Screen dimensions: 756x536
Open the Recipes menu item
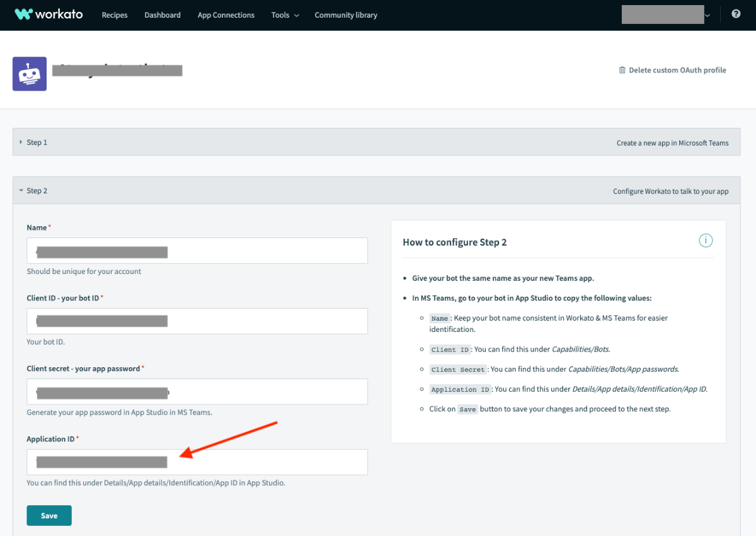point(115,15)
